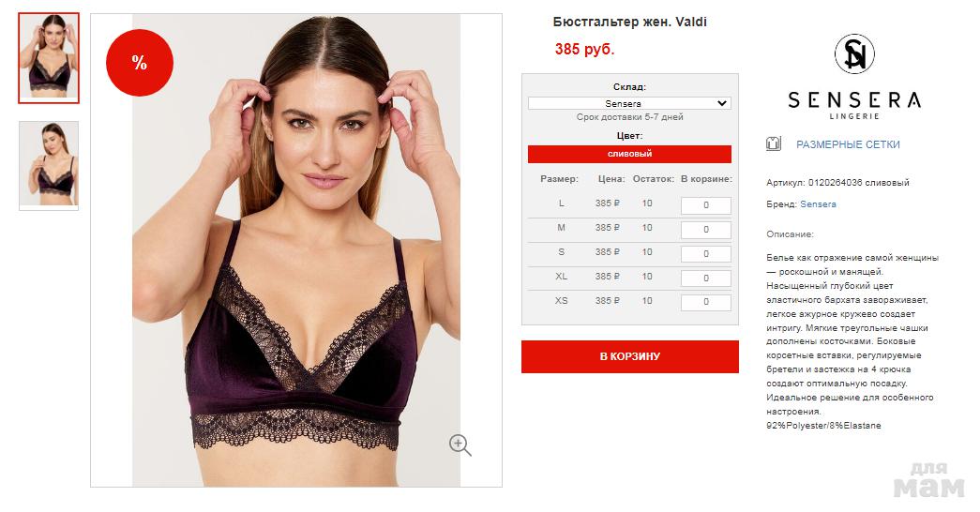The height and width of the screenshot is (512, 980).
Task: Open the size chart shirt icon
Action: click(774, 143)
